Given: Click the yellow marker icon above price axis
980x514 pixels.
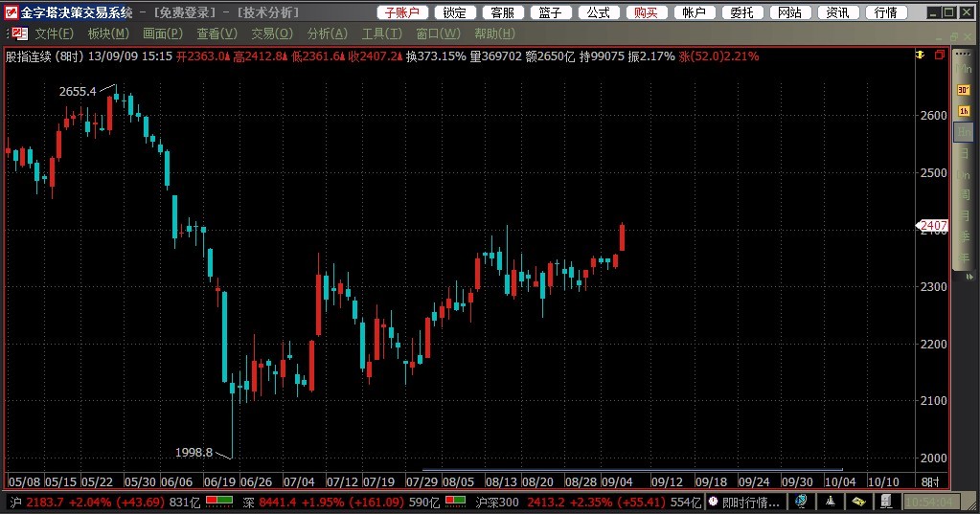Looking at the screenshot, I should tap(921, 56).
